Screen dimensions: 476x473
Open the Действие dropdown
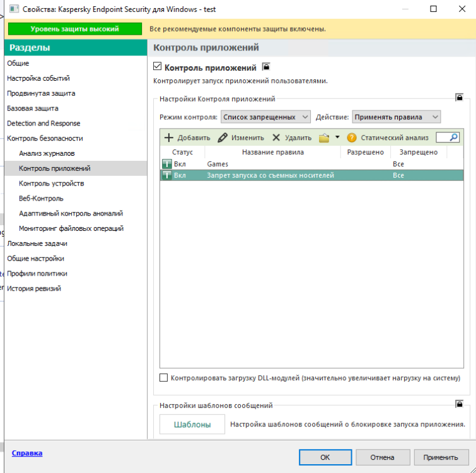tap(396, 117)
